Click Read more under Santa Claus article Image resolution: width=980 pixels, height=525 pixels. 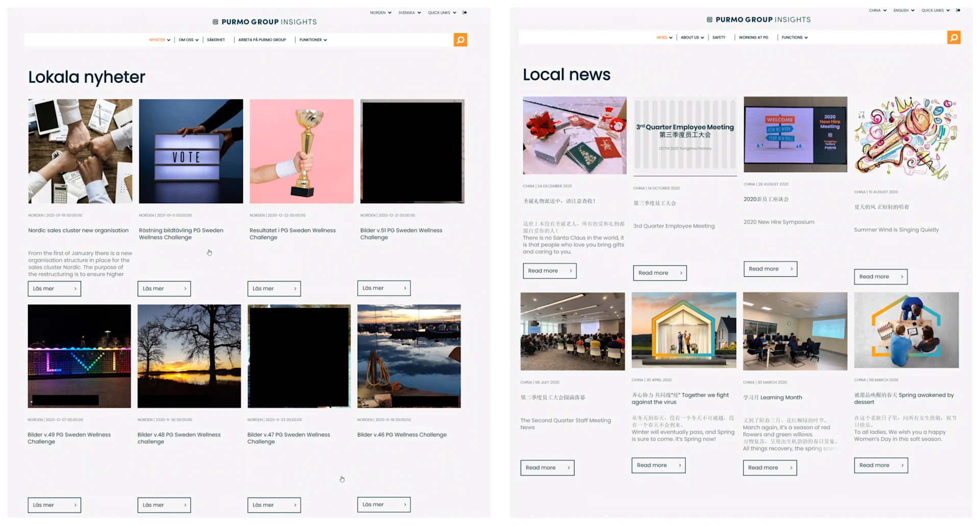550,271
